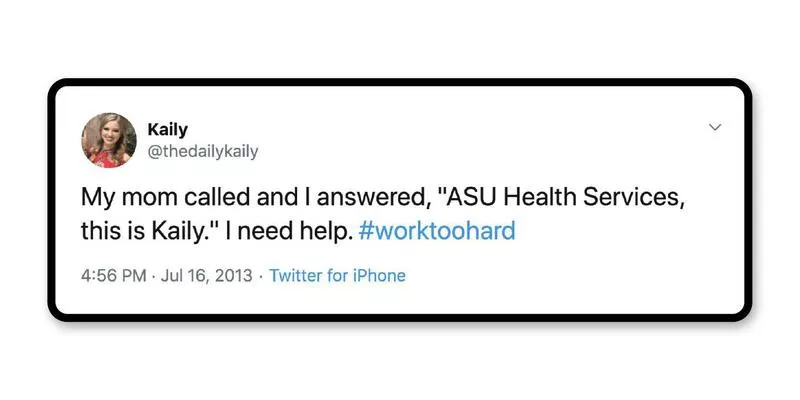Click the Twitter for iPhone source link
Viewport: 800px width, 400px height.
[337, 275]
